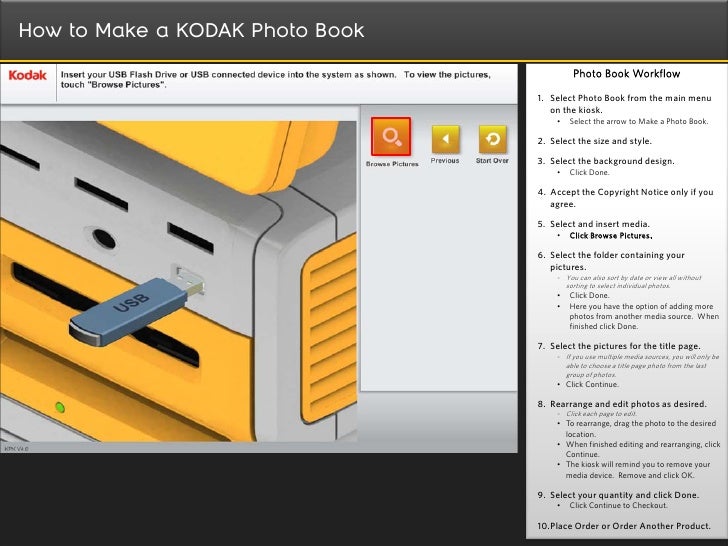This screenshot has height=546, width=728.
Task: Select the "Previous" text label
Action: [444, 160]
